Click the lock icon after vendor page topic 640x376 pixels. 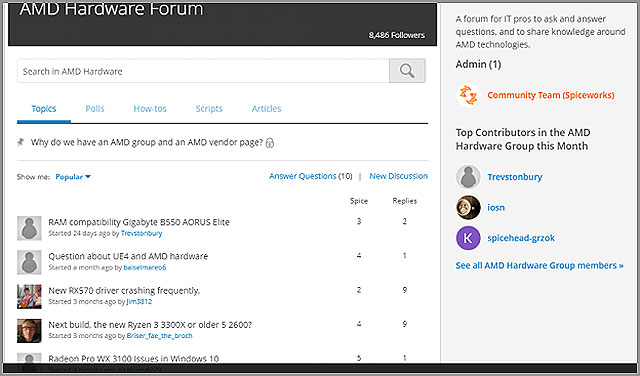coord(270,143)
